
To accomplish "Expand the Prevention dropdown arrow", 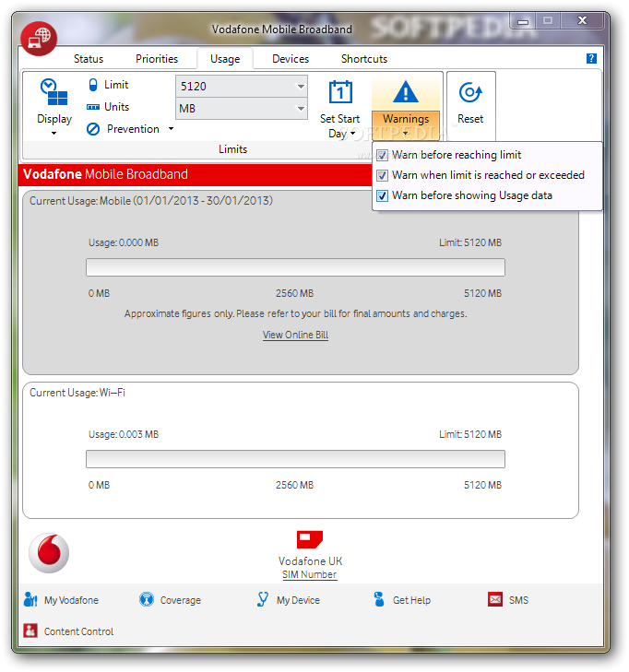I will 171,128.
